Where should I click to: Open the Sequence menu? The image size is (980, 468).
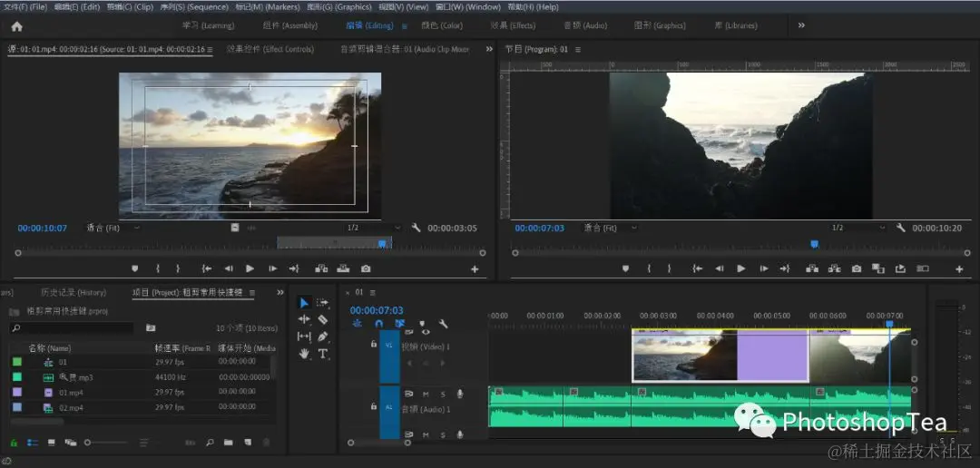tap(194, 7)
